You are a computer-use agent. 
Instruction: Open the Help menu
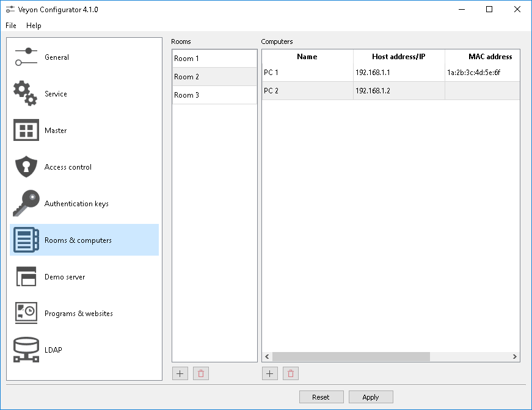coord(34,26)
